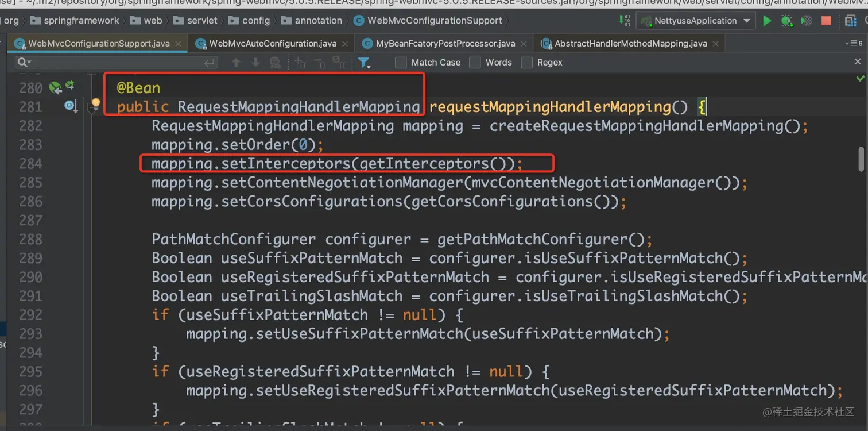Close the WebMvcConfigurationSupport.java tab
This screenshot has height=431, width=868.
pyautogui.click(x=179, y=44)
